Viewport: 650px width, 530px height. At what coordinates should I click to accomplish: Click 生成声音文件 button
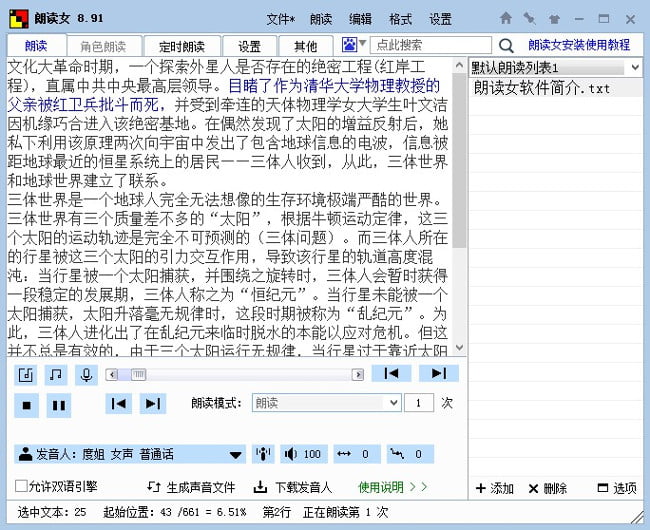(x=191, y=487)
